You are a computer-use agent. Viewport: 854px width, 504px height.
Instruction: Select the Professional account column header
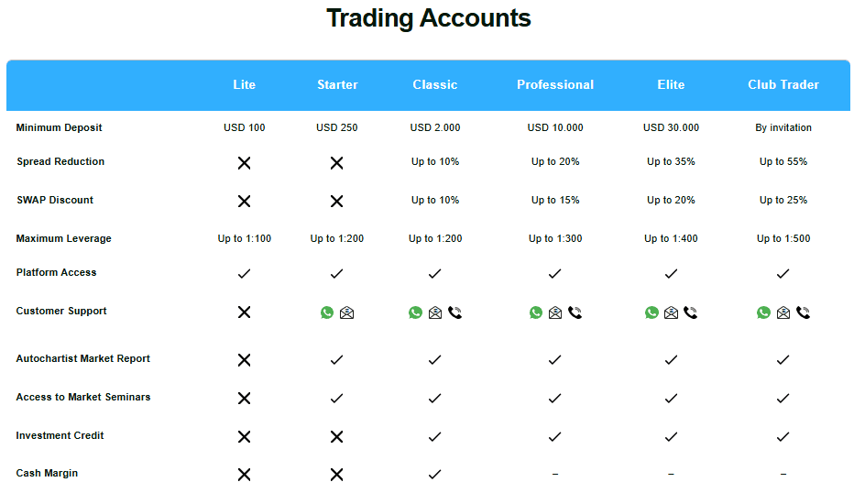coord(554,84)
